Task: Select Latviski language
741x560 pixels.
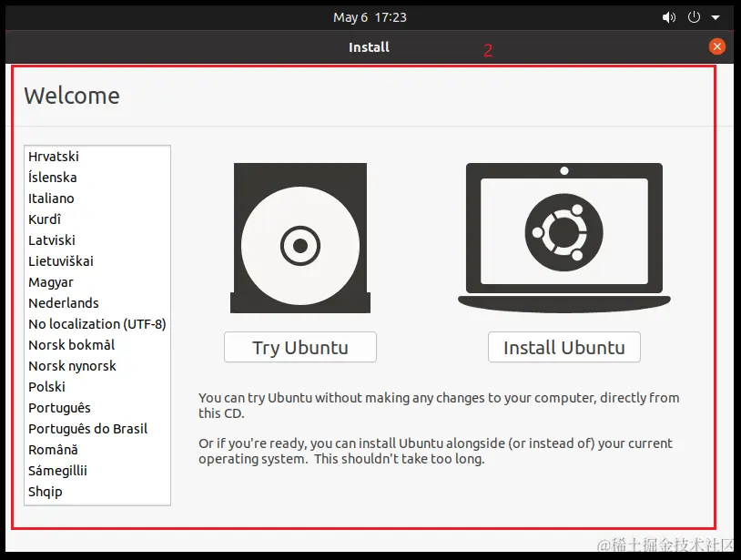Action: 97,240
